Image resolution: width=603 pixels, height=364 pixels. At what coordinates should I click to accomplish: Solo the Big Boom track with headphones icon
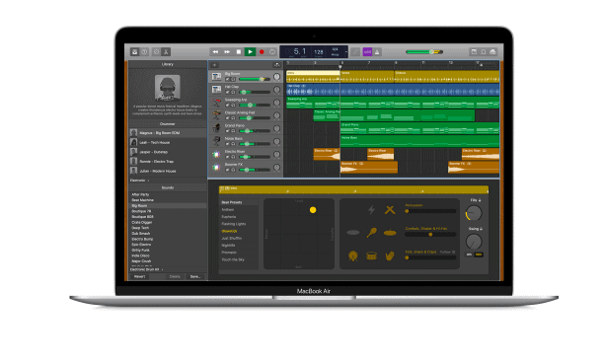(x=233, y=79)
